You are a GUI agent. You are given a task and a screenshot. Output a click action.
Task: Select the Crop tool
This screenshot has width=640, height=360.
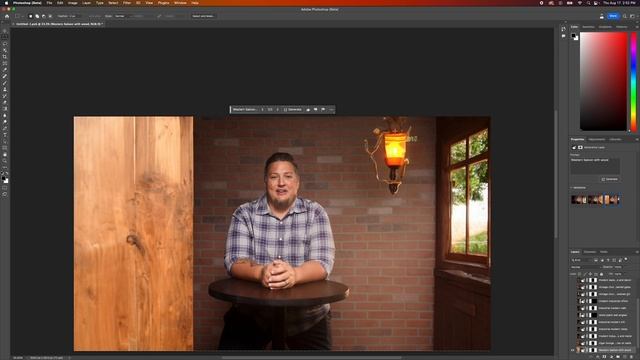[x=5, y=56]
